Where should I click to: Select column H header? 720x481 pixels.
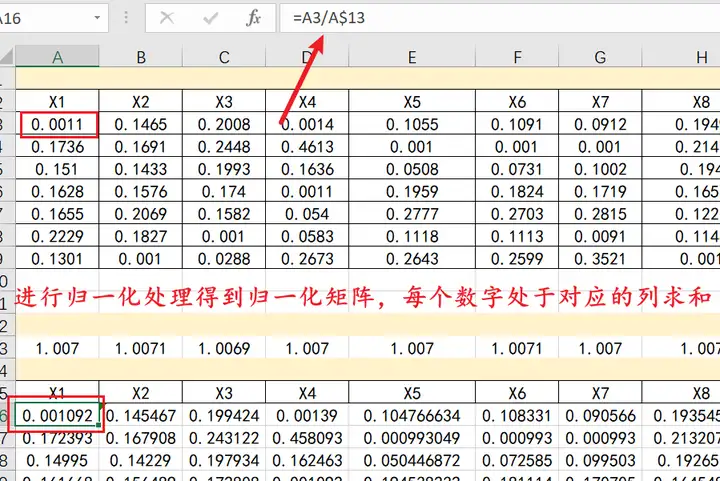[x=681, y=57]
